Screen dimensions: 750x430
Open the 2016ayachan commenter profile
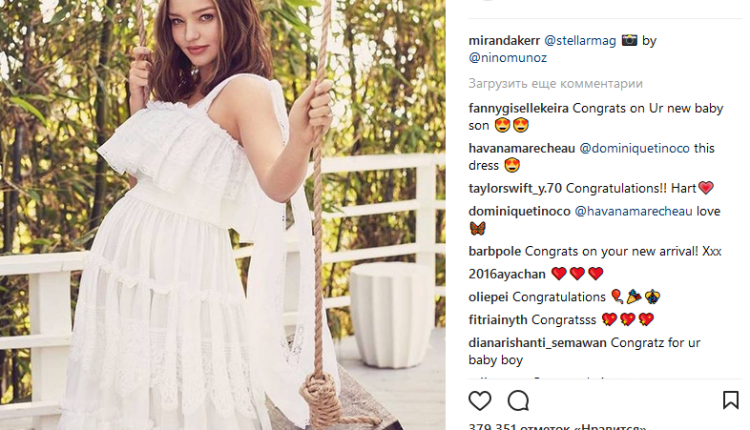click(x=507, y=274)
